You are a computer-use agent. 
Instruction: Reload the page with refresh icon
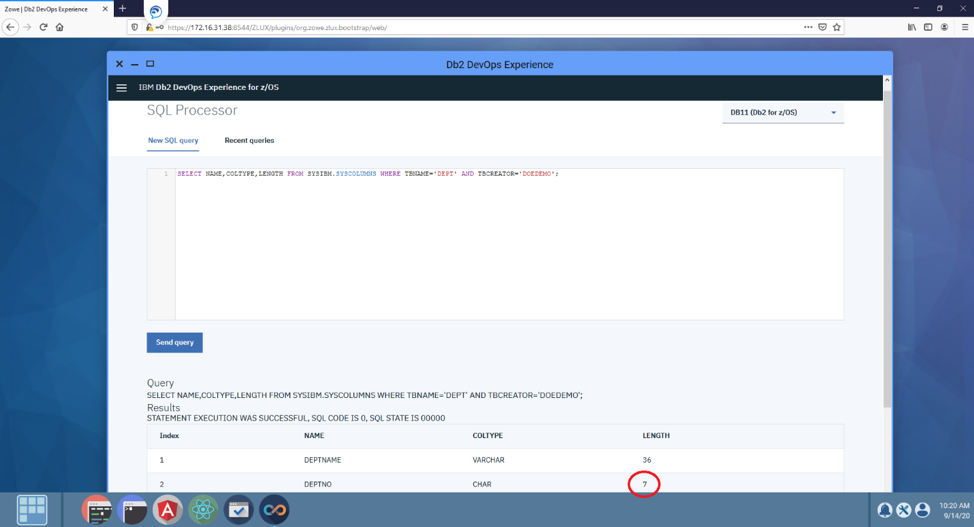coord(43,27)
